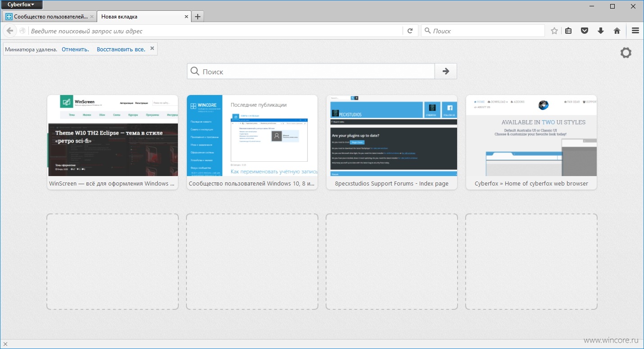Click the magnifier icon in page search
This screenshot has height=349, width=644.
(195, 71)
